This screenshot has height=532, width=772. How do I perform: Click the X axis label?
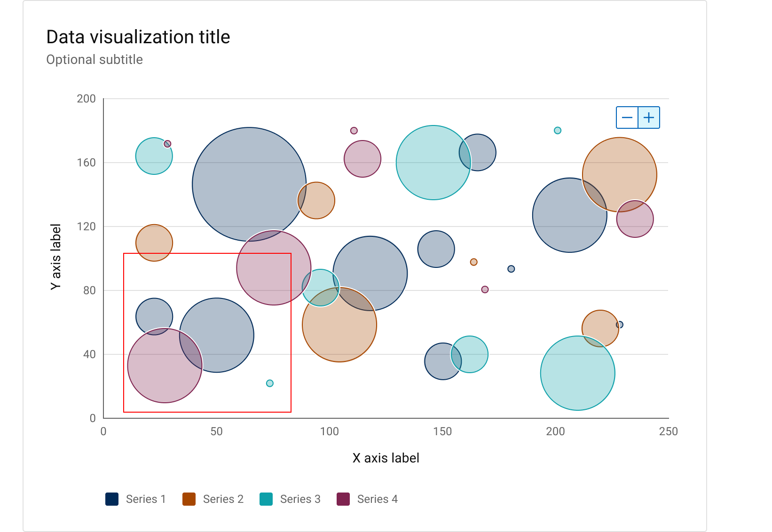pyautogui.click(x=386, y=458)
